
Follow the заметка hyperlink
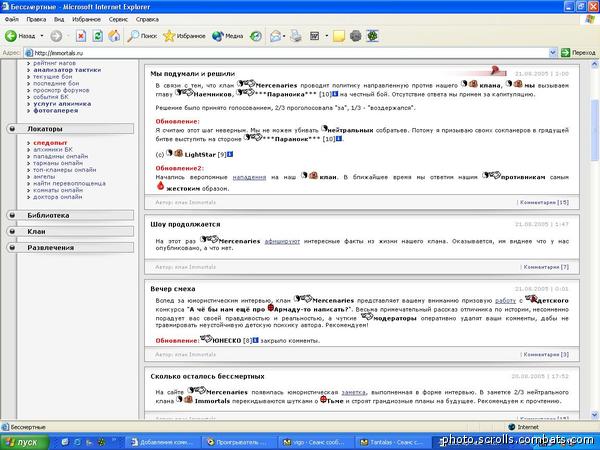pos(353,392)
